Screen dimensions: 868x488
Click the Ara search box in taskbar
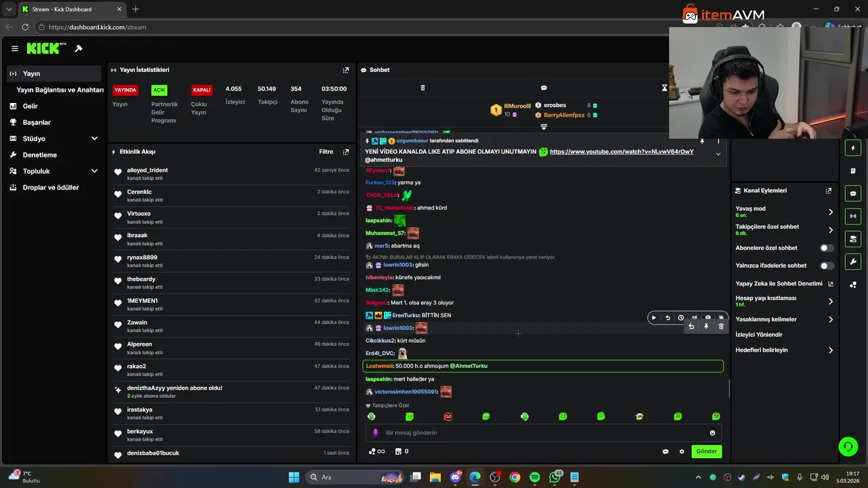coord(355,477)
